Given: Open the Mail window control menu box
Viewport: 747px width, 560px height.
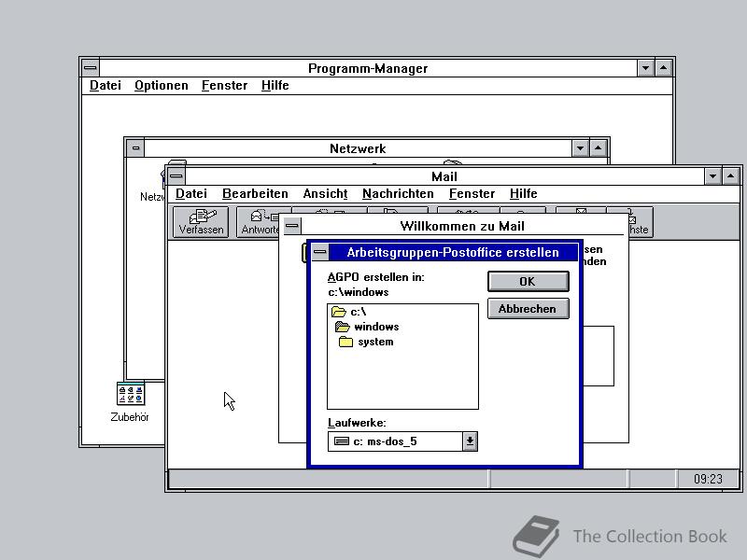Looking at the screenshot, I should tap(176, 176).
